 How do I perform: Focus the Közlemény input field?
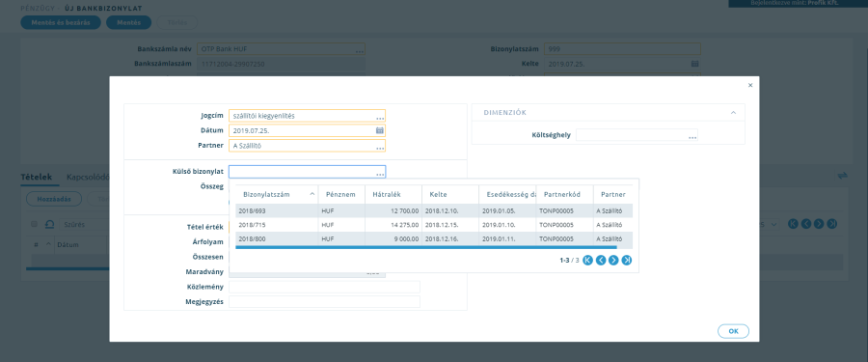[x=324, y=287]
